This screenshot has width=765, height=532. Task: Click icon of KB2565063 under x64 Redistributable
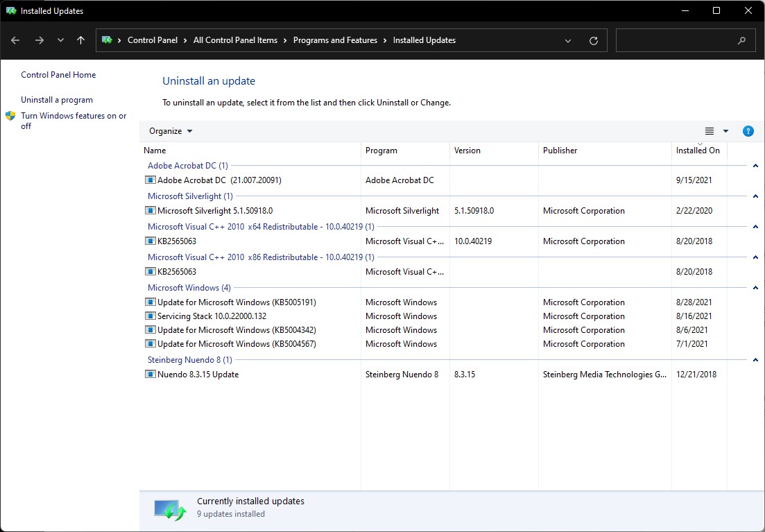[x=151, y=241]
